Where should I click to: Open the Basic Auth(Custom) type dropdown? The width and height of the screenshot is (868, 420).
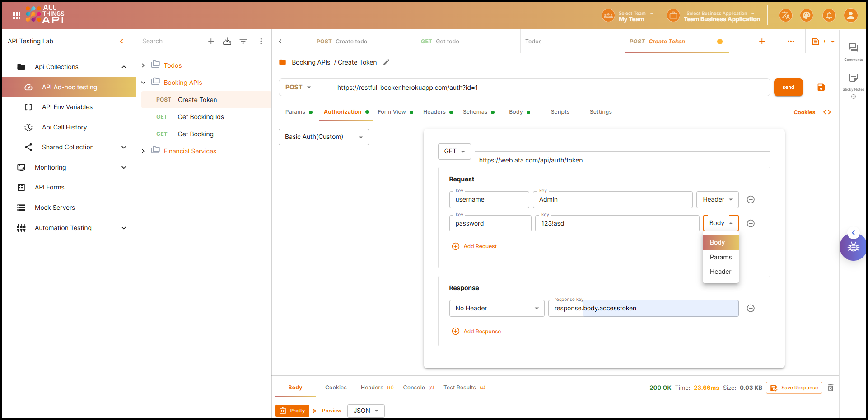[323, 137]
